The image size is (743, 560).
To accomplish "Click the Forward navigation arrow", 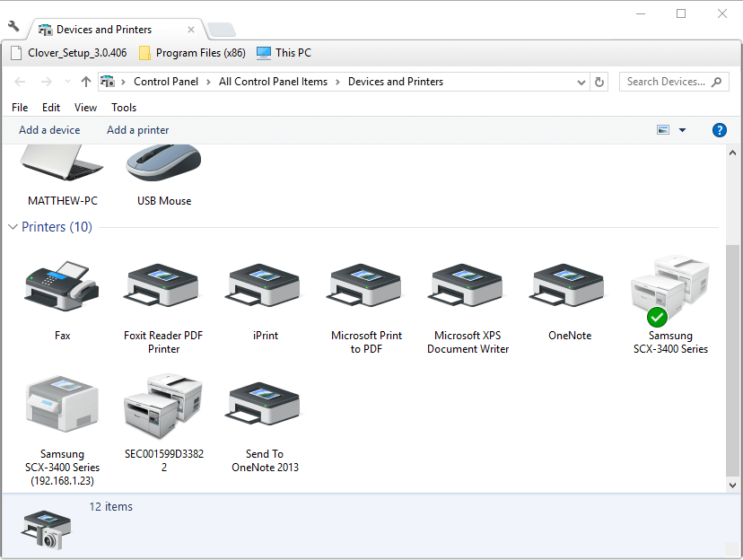I will (x=46, y=82).
